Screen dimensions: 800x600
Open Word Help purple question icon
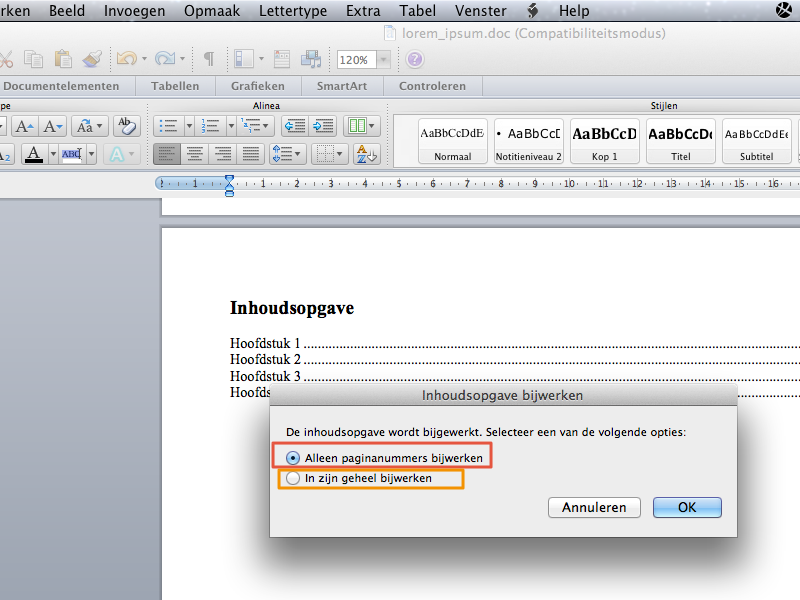(x=415, y=59)
